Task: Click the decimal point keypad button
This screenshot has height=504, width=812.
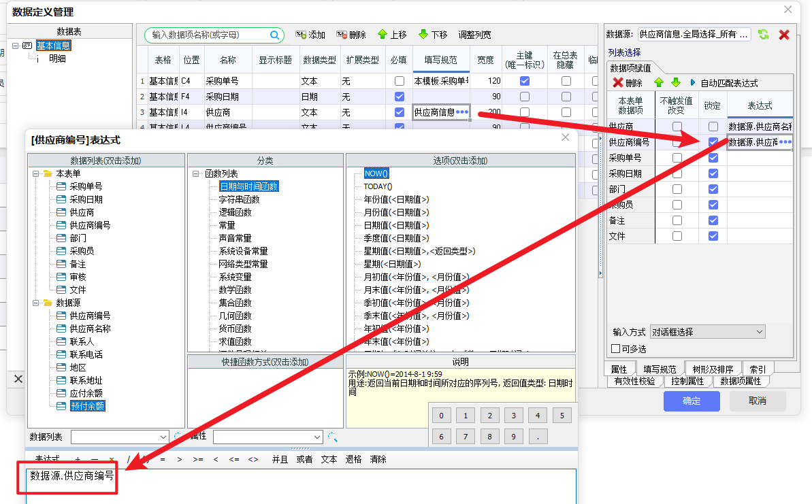Action: point(538,437)
